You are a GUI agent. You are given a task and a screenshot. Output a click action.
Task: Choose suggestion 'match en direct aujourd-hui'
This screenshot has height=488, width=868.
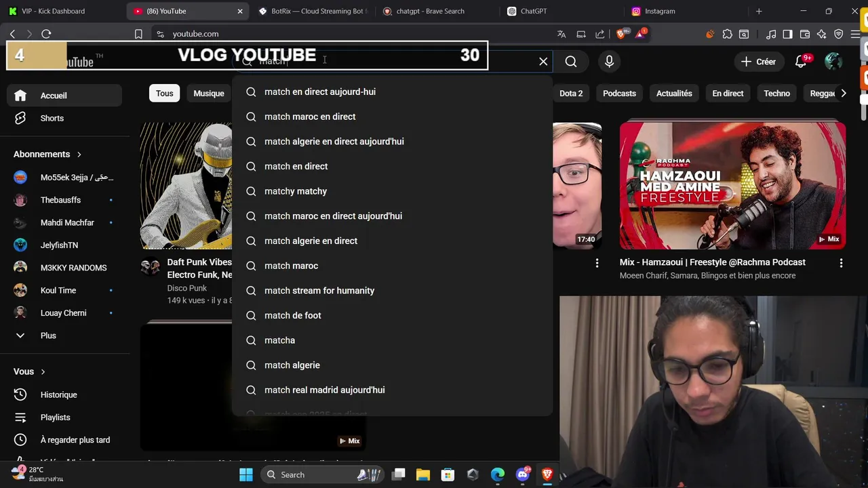pos(392,91)
